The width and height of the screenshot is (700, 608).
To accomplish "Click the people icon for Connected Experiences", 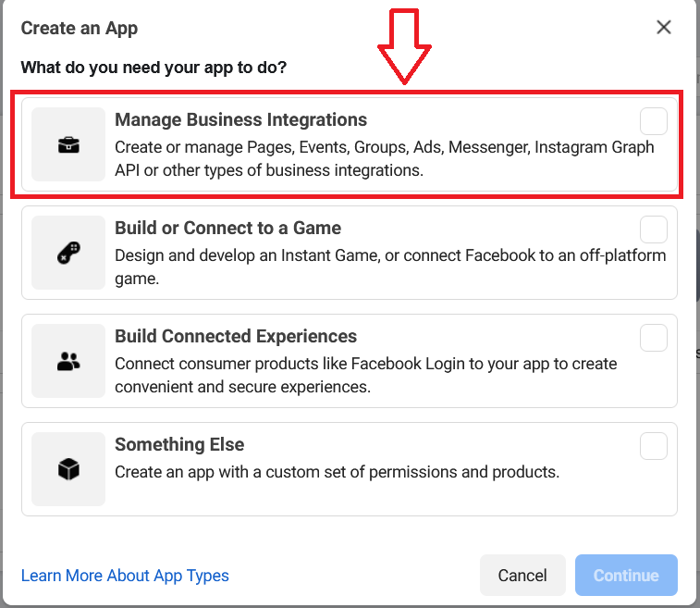I will click(x=68, y=361).
